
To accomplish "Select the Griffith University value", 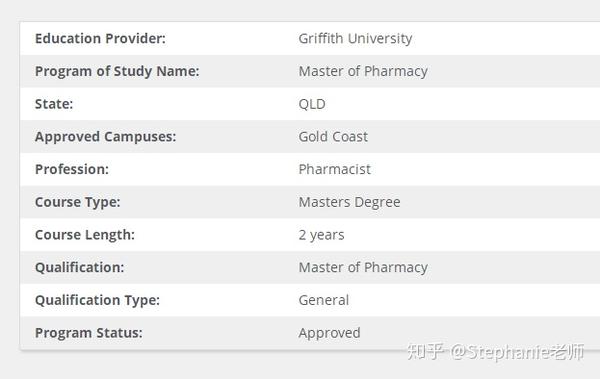I will click(x=355, y=38).
